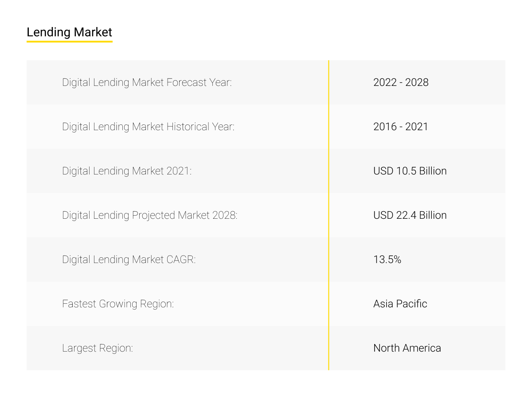The height and width of the screenshot is (395, 532).
Task: Select the 2022 - 2028 forecast value
Action: click(x=400, y=82)
